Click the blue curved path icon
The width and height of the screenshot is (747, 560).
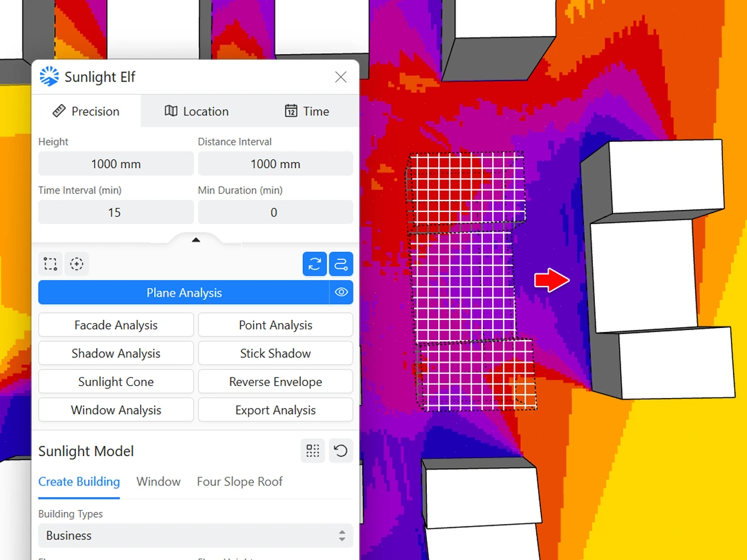341,264
